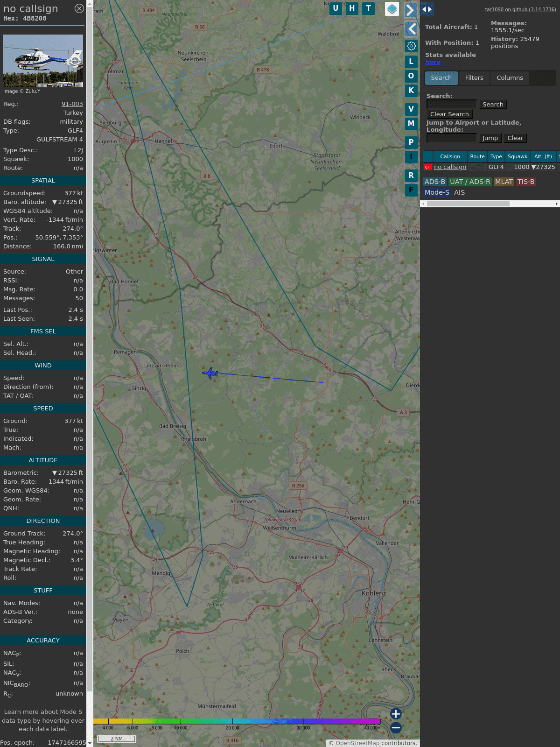Click the H map button

point(352,8)
